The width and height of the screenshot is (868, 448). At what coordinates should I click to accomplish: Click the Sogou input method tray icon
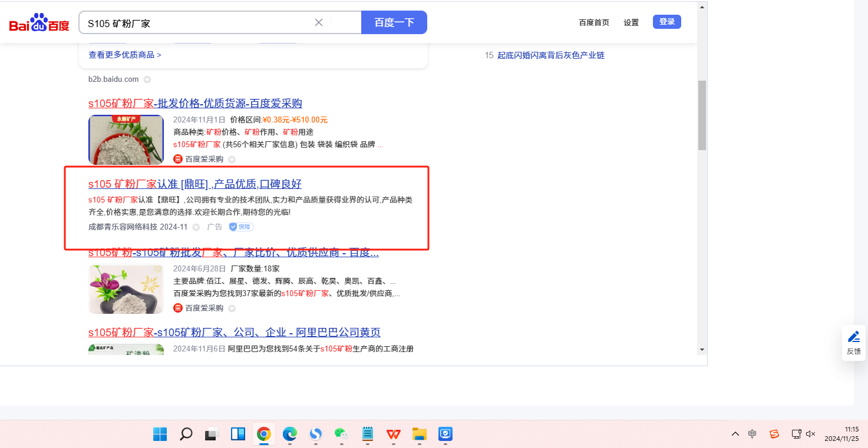click(x=774, y=434)
